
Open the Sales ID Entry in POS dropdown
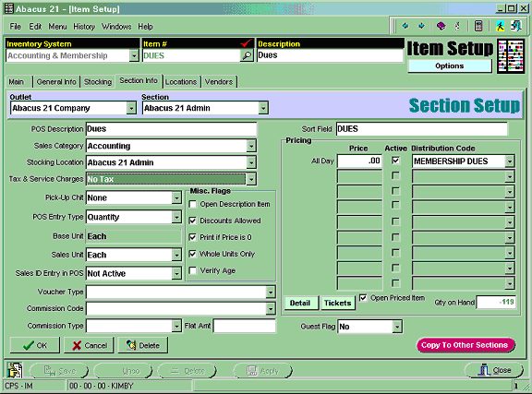point(176,274)
